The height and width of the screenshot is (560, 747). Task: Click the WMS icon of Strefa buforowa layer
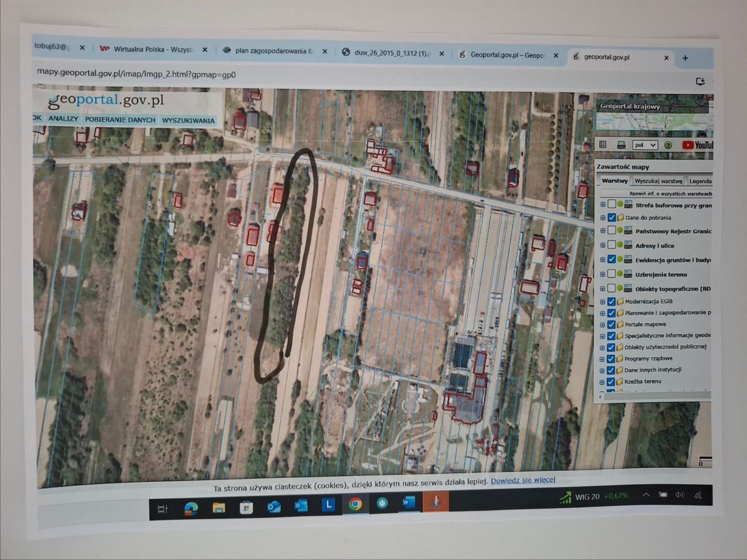(x=629, y=205)
